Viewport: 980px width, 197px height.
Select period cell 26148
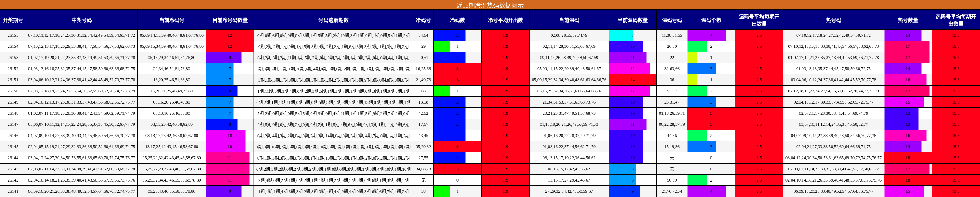[x=13, y=113]
